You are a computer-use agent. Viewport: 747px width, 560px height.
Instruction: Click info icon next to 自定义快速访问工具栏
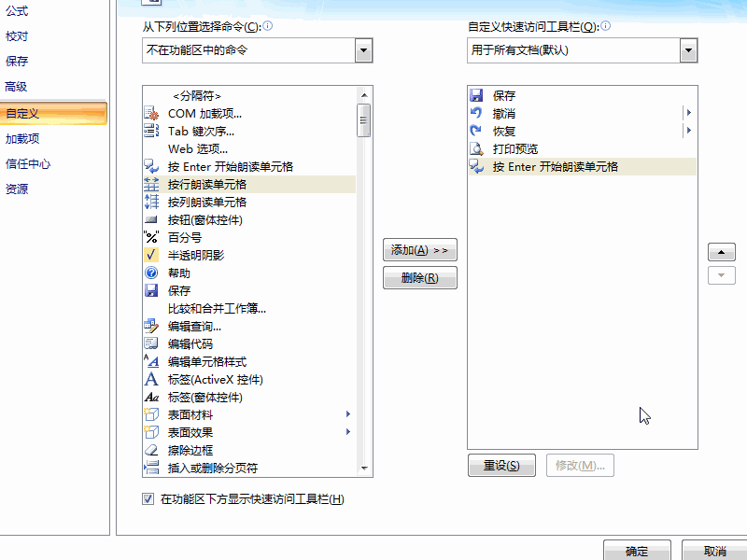[605, 26]
